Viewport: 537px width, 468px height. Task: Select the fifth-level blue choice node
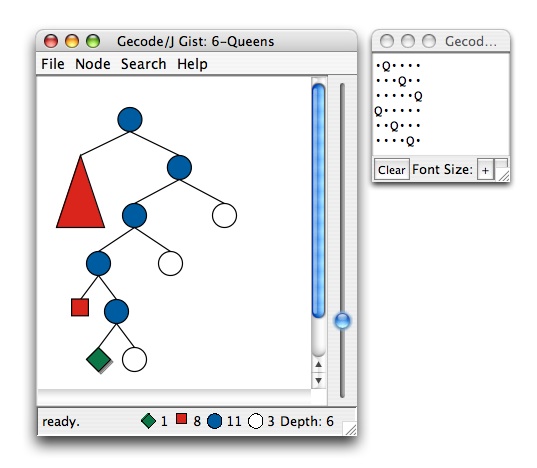pyautogui.click(x=116, y=311)
